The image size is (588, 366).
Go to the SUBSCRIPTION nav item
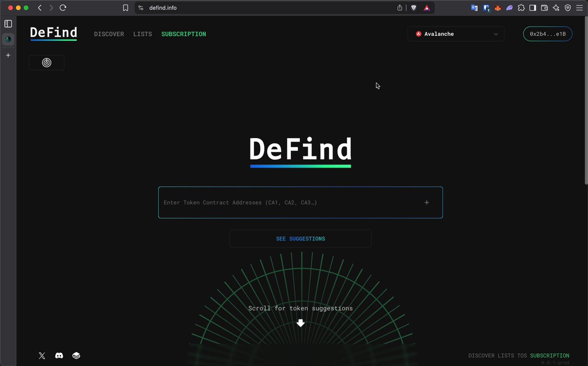click(x=184, y=34)
